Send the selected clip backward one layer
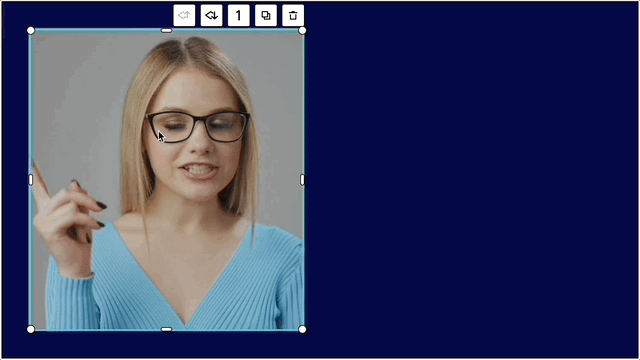The height and width of the screenshot is (360, 640). (211, 16)
